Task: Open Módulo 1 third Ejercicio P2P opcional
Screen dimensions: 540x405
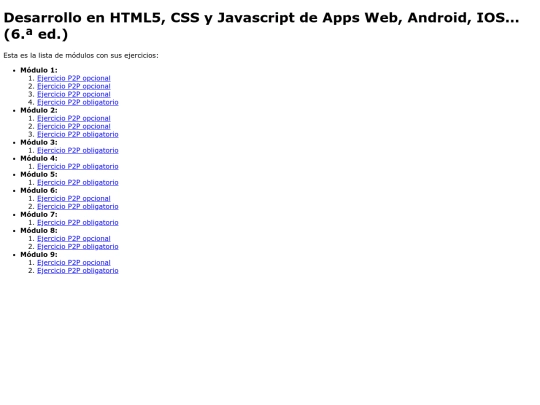Action: 74,94
